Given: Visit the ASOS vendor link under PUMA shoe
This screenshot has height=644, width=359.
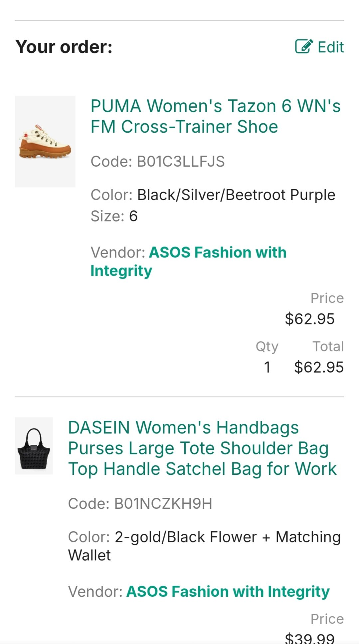Looking at the screenshot, I should click(x=188, y=262).
